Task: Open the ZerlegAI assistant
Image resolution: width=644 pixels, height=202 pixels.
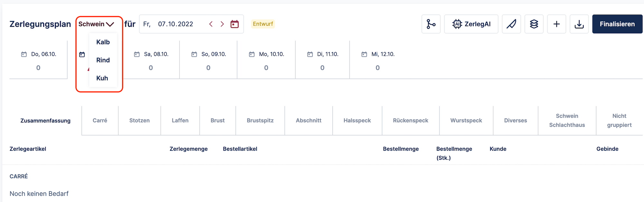Action: [471, 24]
